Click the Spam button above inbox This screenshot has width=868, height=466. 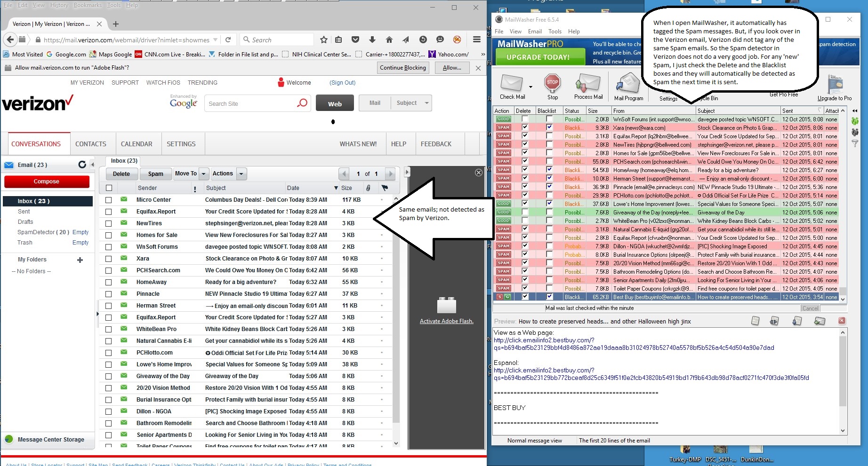(156, 174)
